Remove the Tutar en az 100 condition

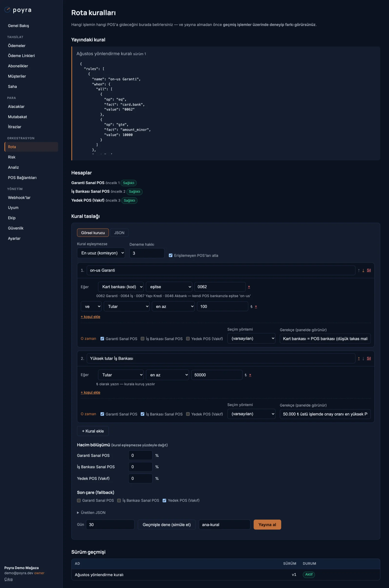click(x=256, y=307)
